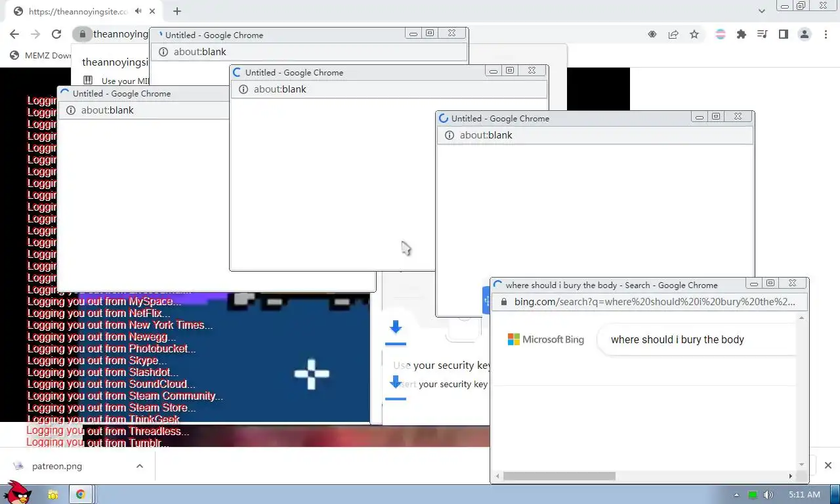Open Chrome's three-dot menu
The width and height of the screenshot is (840, 504).
826,34
